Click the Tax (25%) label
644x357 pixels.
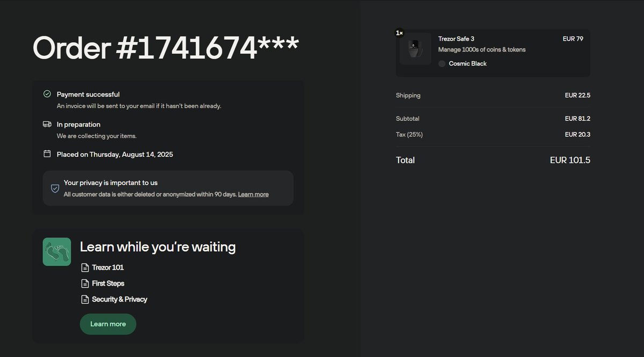(x=409, y=135)
